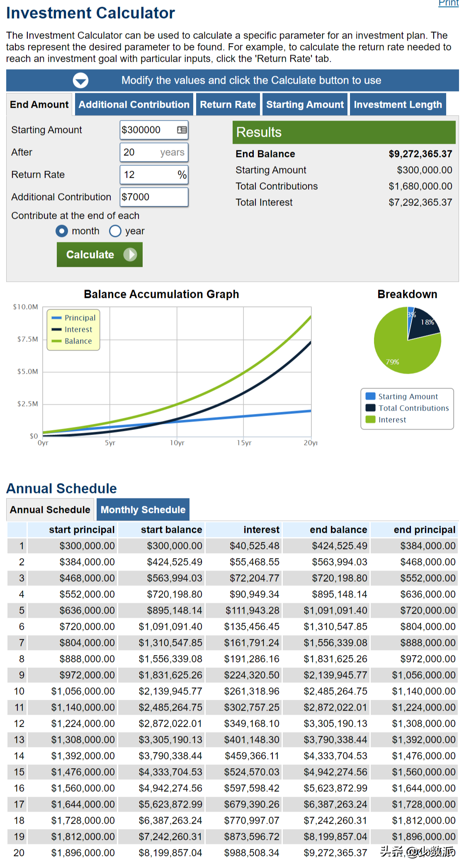Select the Annual Schedule table tab

[50, 510]
